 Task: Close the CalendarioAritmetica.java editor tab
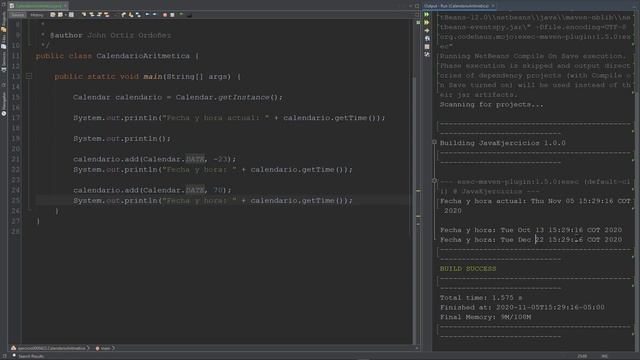pos(65,6)
